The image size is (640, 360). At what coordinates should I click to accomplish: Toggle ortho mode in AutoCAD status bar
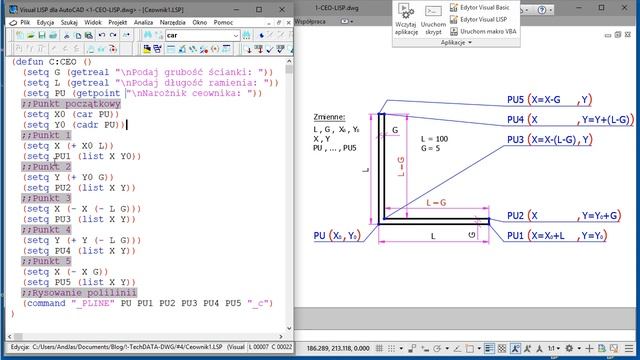tap(412, 349)
